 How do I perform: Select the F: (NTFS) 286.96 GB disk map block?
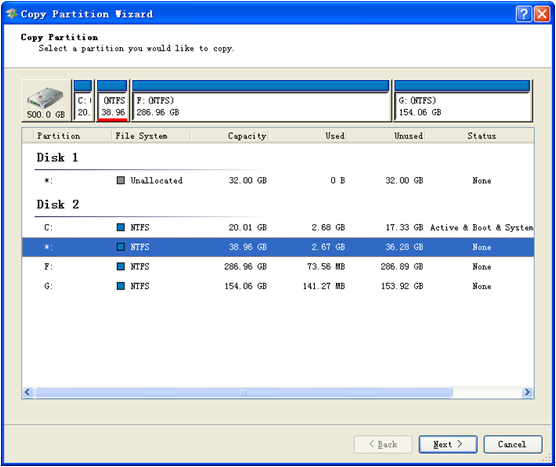click(261, 101)
